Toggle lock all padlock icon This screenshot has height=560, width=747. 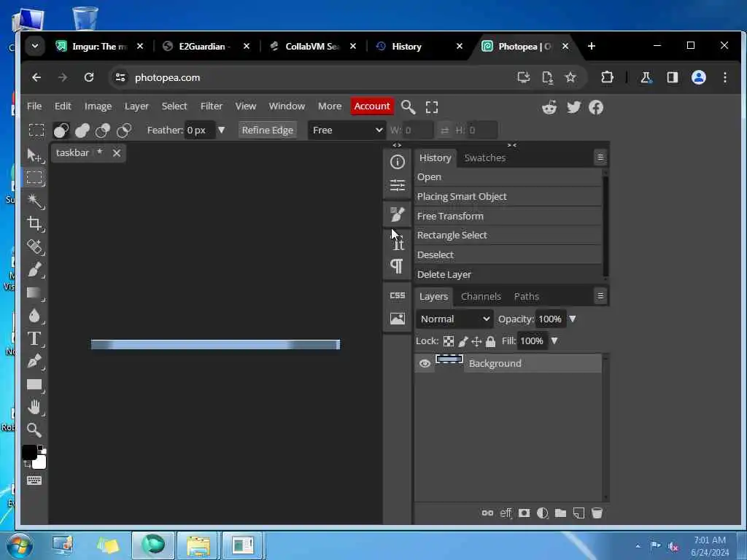pos(490,341)
